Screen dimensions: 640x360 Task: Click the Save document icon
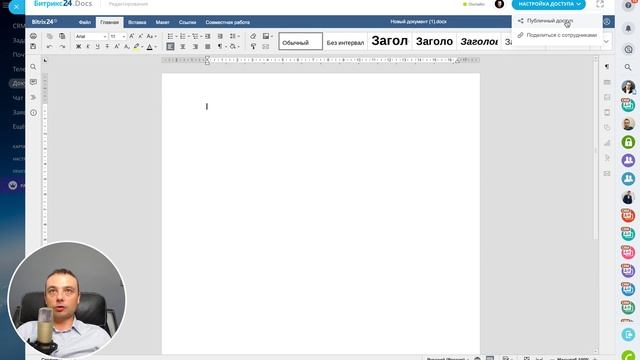click(33, 47)
